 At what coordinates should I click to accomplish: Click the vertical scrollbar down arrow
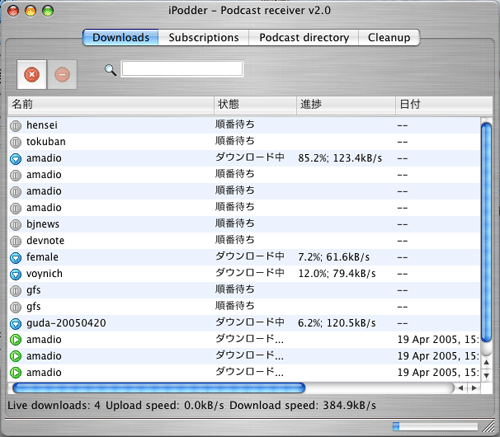(x=487, y=375)
